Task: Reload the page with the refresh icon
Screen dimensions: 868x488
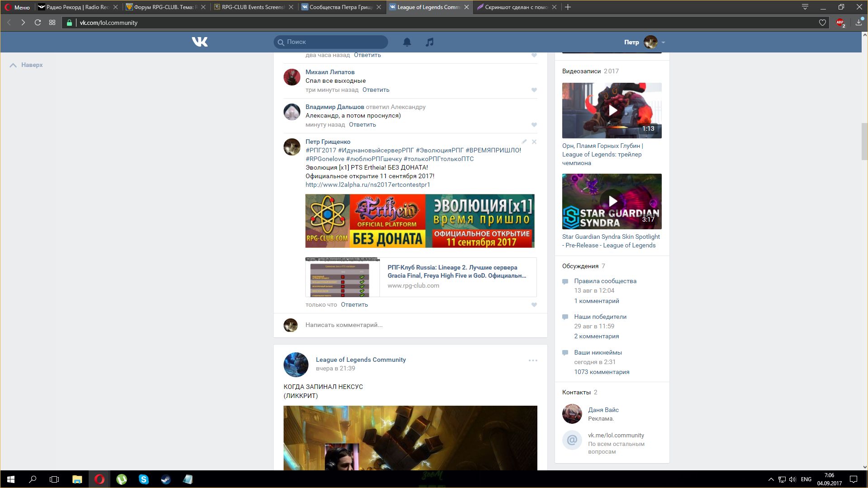Action: coord(38,23)
